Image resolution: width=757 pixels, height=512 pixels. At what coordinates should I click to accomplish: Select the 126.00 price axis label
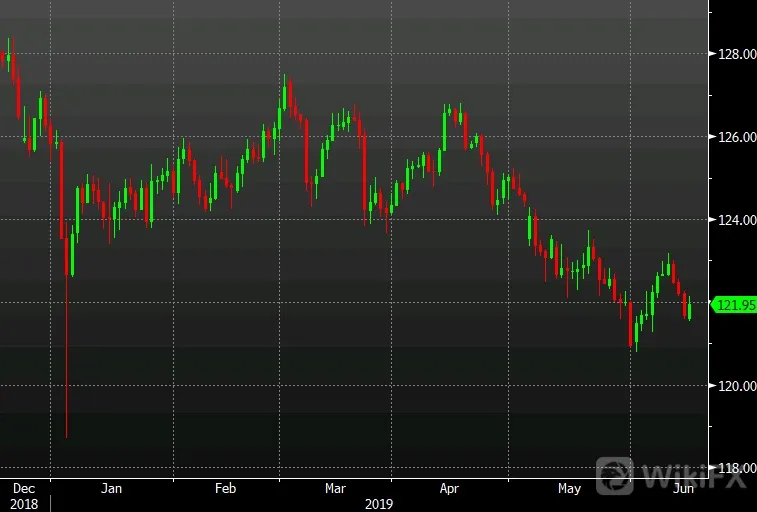737,137
